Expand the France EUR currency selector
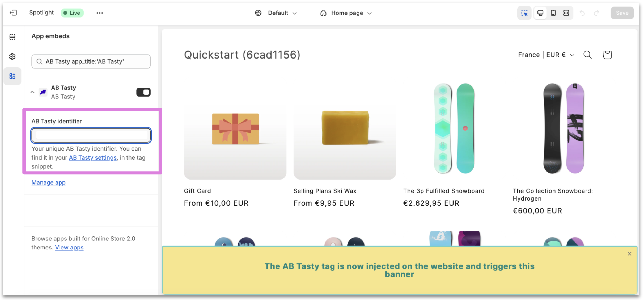The image size is (644, 300). 546,55
